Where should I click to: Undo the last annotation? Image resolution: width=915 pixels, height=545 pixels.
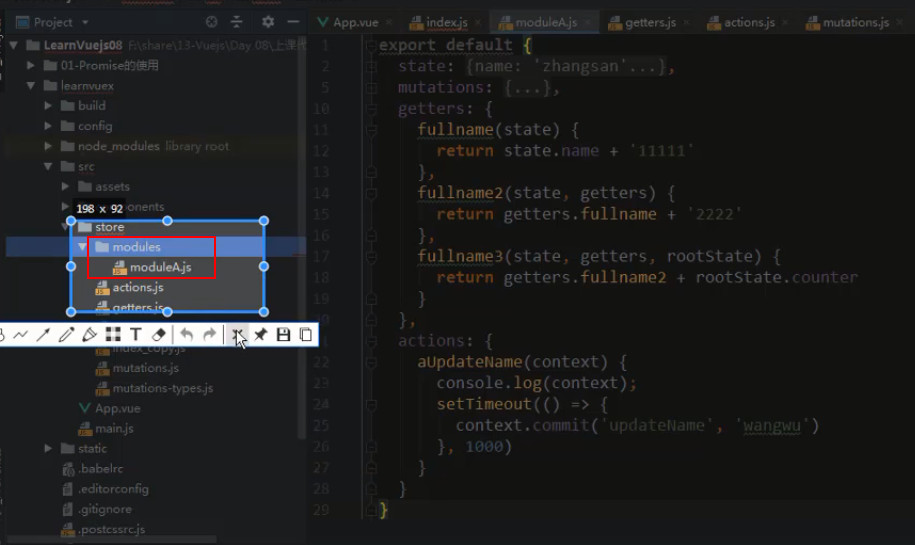pyautogui.click(x=186, y=334)
